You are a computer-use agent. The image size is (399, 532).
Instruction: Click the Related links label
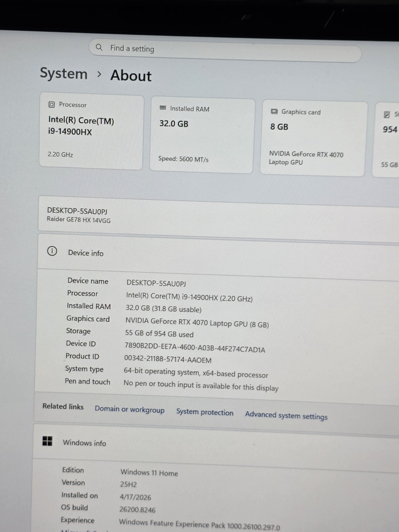tap(63, 406)
